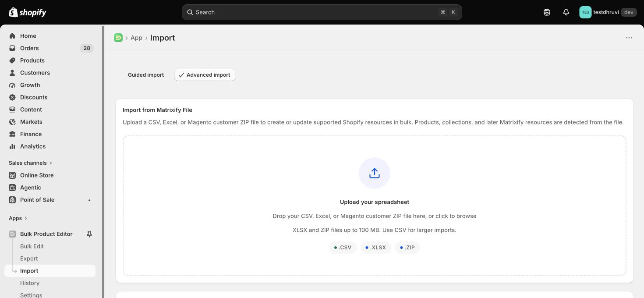Select the Advanced import option

pos(205,75)
